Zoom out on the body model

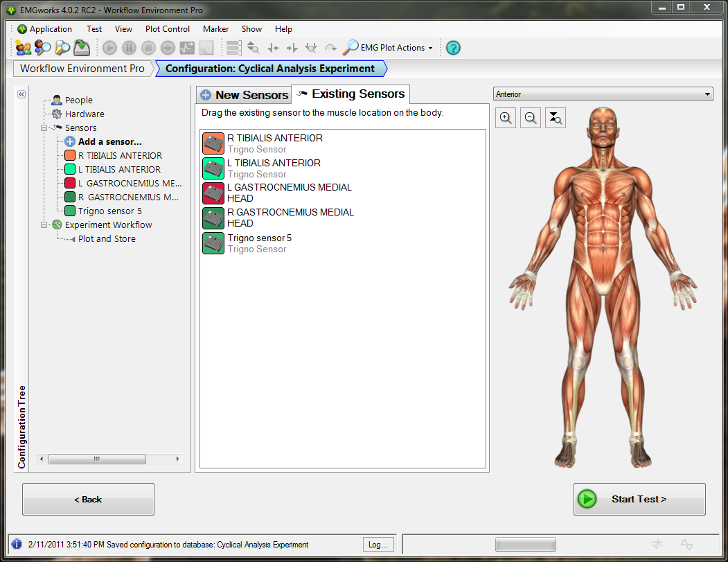[531, 118]
